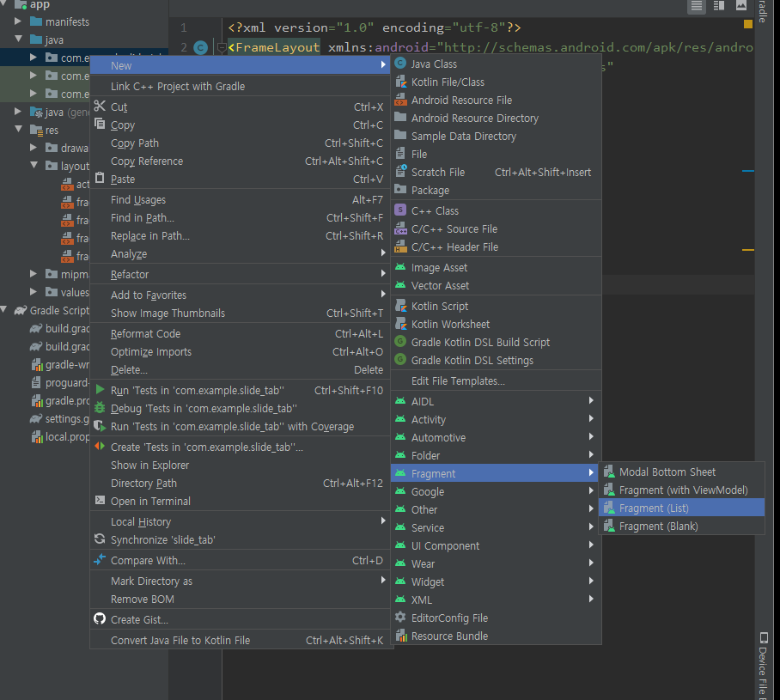Switch editor to code-only view icon
Image resolution: width=780 pixels, height=700 pixels.
coord(697,6)
